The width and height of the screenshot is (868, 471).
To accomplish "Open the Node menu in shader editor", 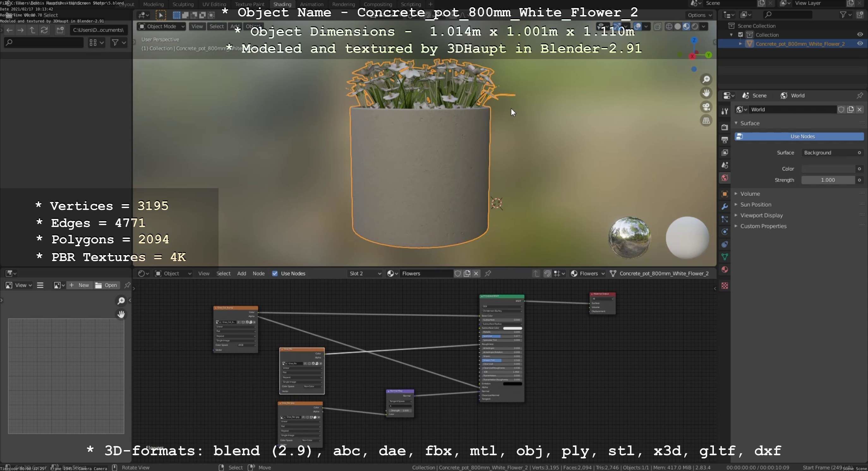I will [258, 273].
